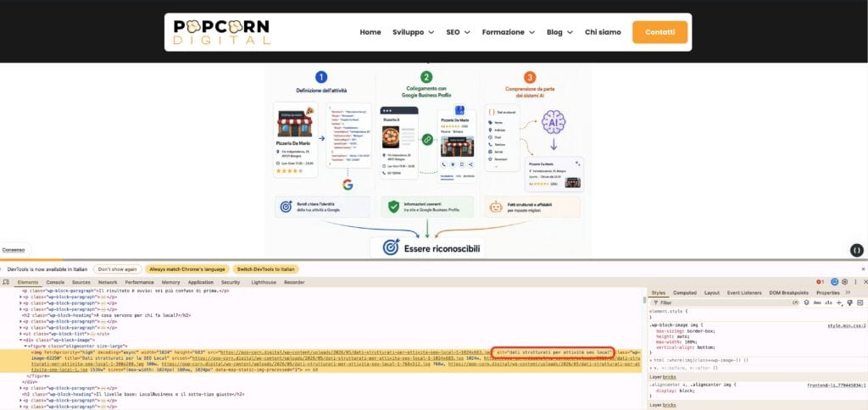This screenshot has height=410, width=868.
Task: Click the 'display: block' declaration
Action: 675,390
